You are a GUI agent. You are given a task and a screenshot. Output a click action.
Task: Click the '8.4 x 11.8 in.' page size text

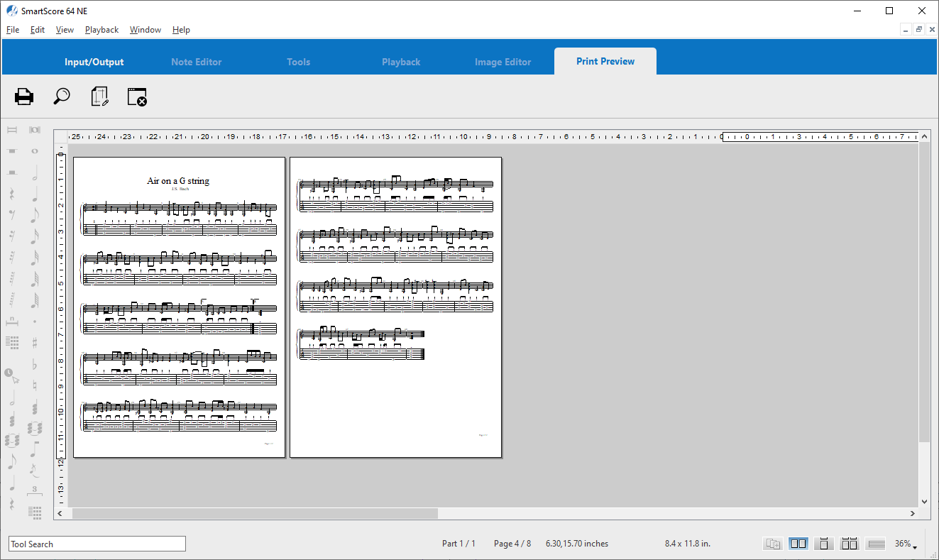(688, 544)
